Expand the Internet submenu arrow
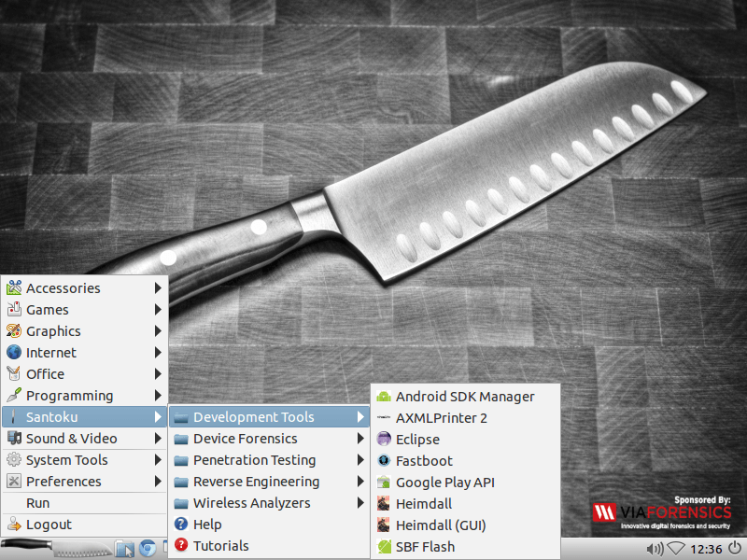747x560 pixels. point(158,352)
